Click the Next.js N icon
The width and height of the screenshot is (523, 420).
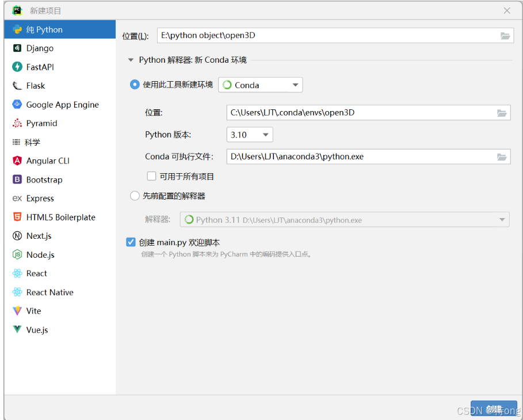(x=17, y=236)
